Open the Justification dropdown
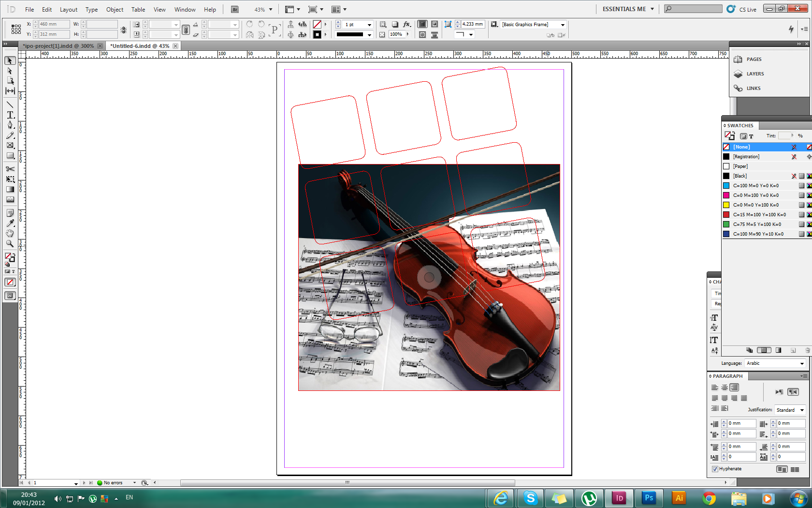This screenshot has width=812, height=508. pos(790,410)
